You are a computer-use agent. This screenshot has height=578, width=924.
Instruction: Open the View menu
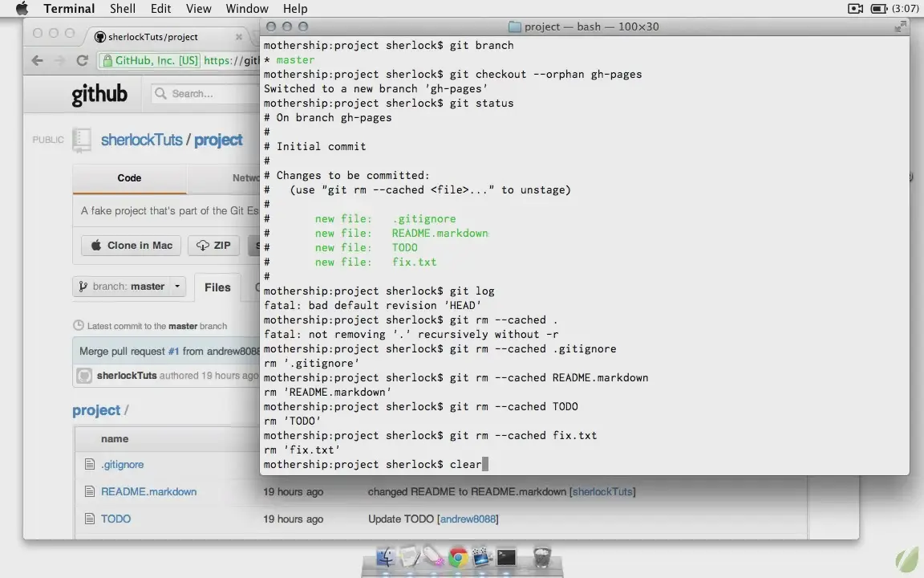point(199,8)
